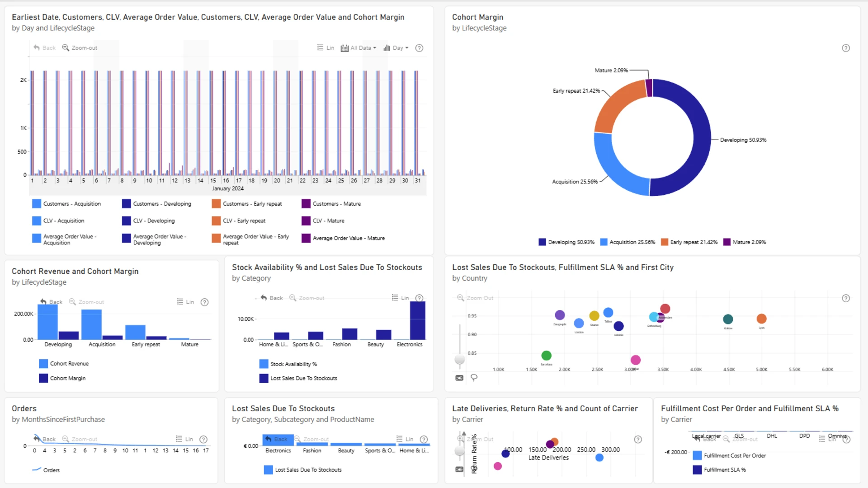Open help icon on Earliest Date chart
Screen dimensions: 868x488
tap(419, 48)
